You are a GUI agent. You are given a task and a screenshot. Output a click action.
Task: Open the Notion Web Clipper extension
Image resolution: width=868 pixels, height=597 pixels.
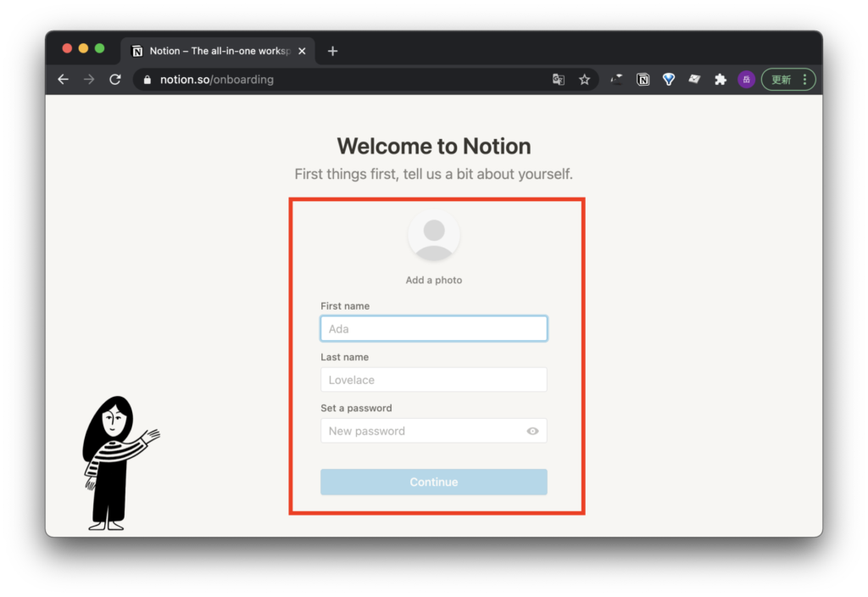pyautogui.click(x=643, y=79)
